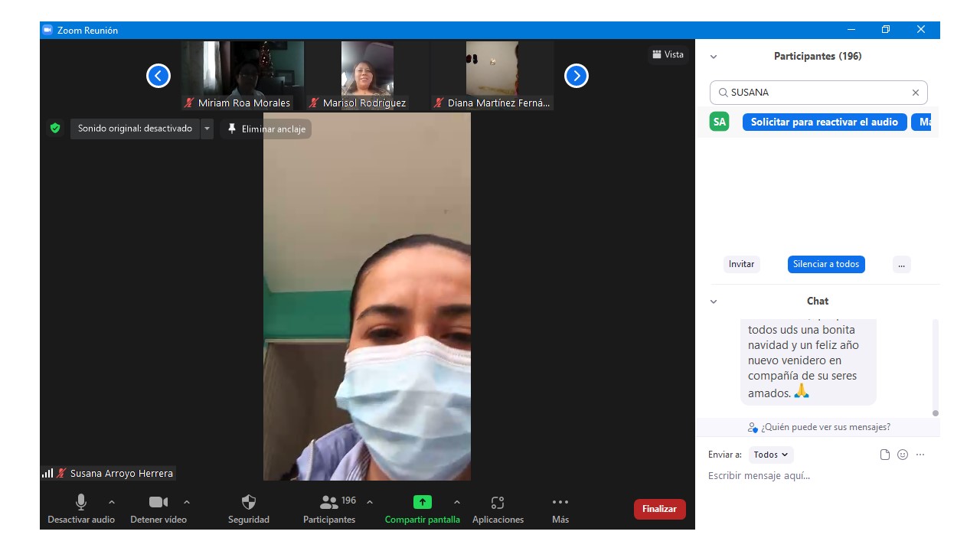Click the SUSANA participant search field
Screen dimensions: 980x551
818,93
